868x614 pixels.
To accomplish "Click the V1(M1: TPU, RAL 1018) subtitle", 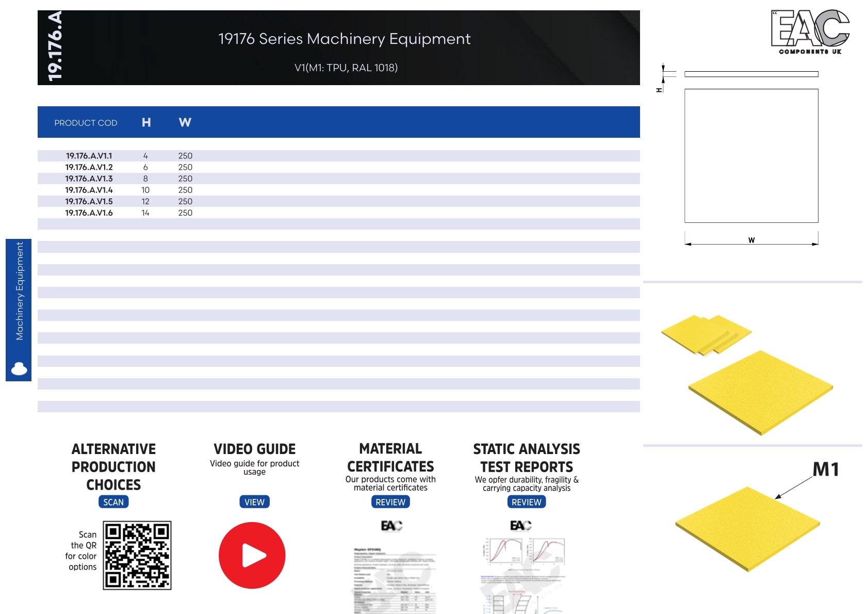I will pos(346,68).
